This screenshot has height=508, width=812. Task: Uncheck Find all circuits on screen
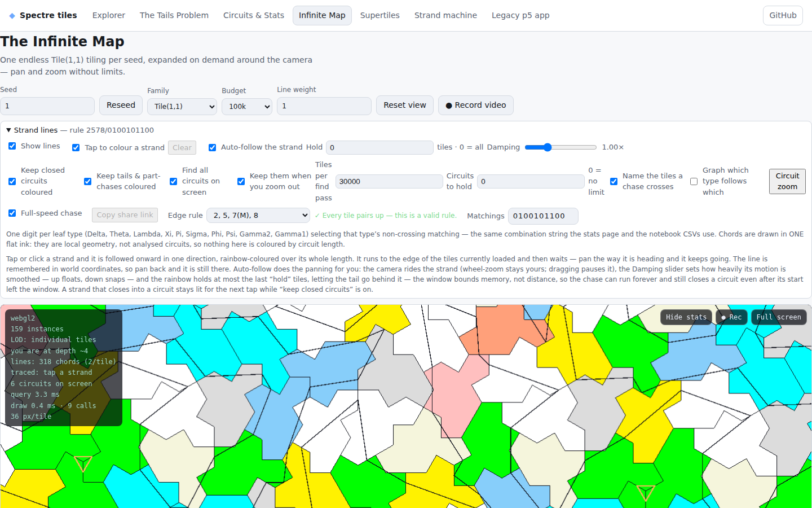(174, 181)
